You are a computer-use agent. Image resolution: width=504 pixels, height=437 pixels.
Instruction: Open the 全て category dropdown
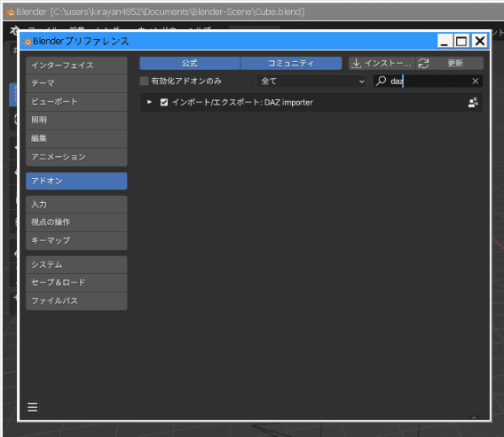coord(311,81)
